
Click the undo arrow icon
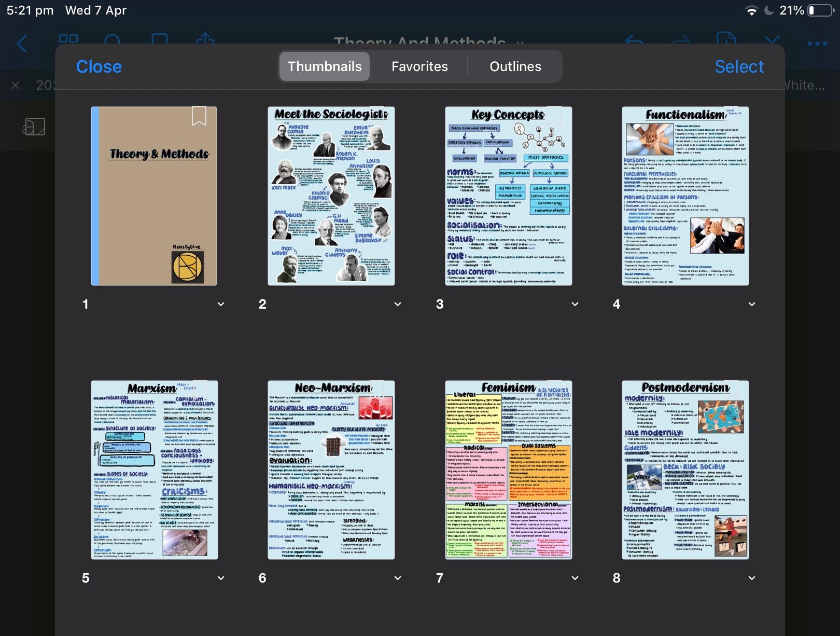[x=635, y=42]
